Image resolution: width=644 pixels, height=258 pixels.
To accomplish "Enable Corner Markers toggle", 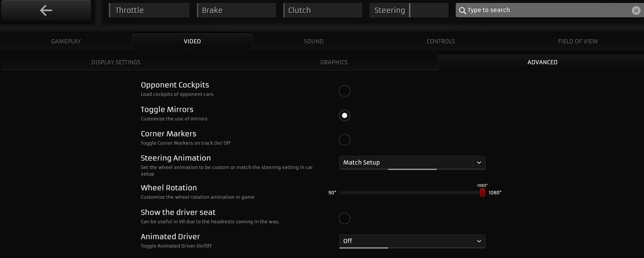I will [344, 140].
